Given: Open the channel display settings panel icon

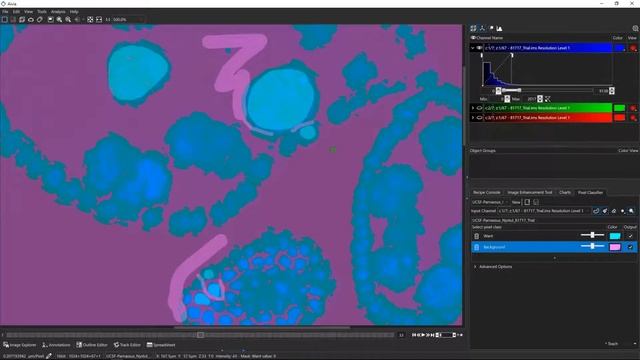Looking at the screenshot, I should point(473,28).
